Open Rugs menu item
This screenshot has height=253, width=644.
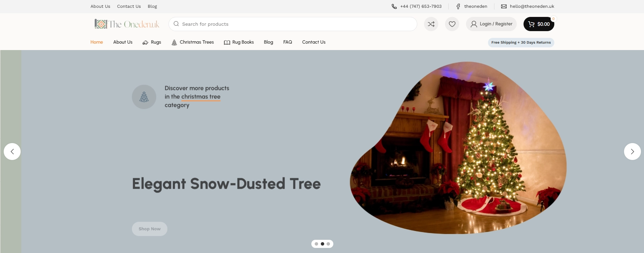[x=152, y=42]
